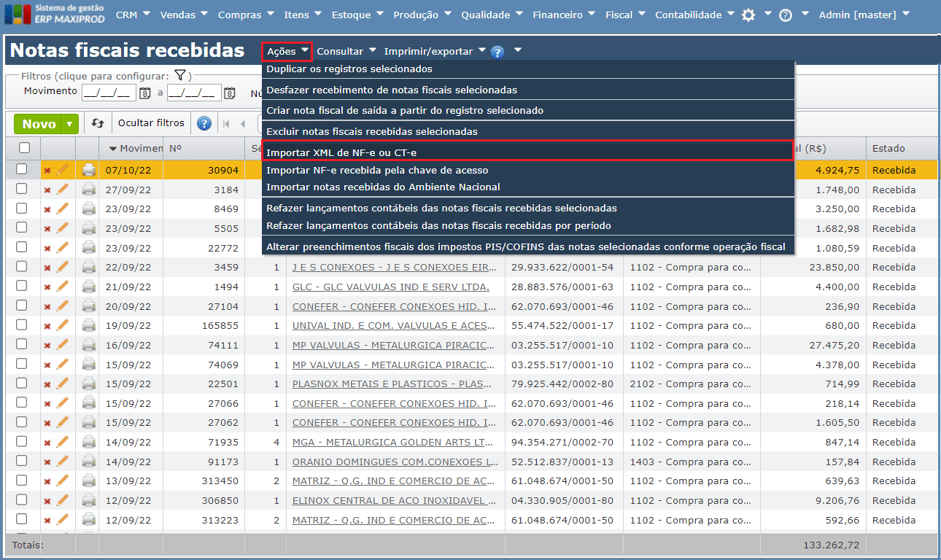Click the ERP MAXIPROD logo

(54, 14)
